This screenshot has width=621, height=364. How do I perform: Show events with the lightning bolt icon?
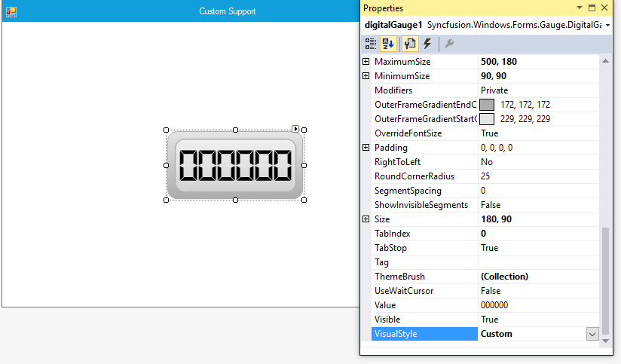pyautogui.click(x=427, y=44)
